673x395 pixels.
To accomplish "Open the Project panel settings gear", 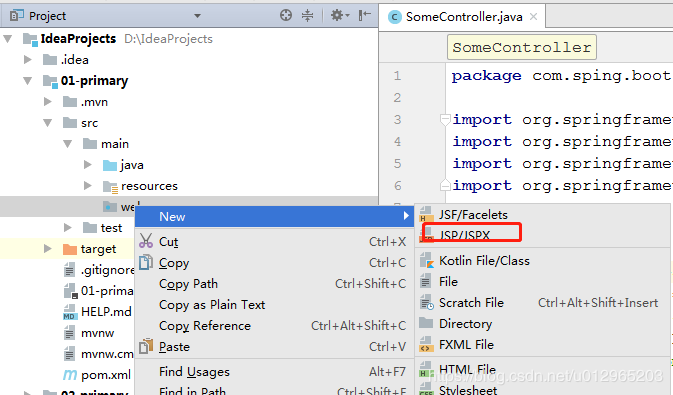I will [340, 16].
